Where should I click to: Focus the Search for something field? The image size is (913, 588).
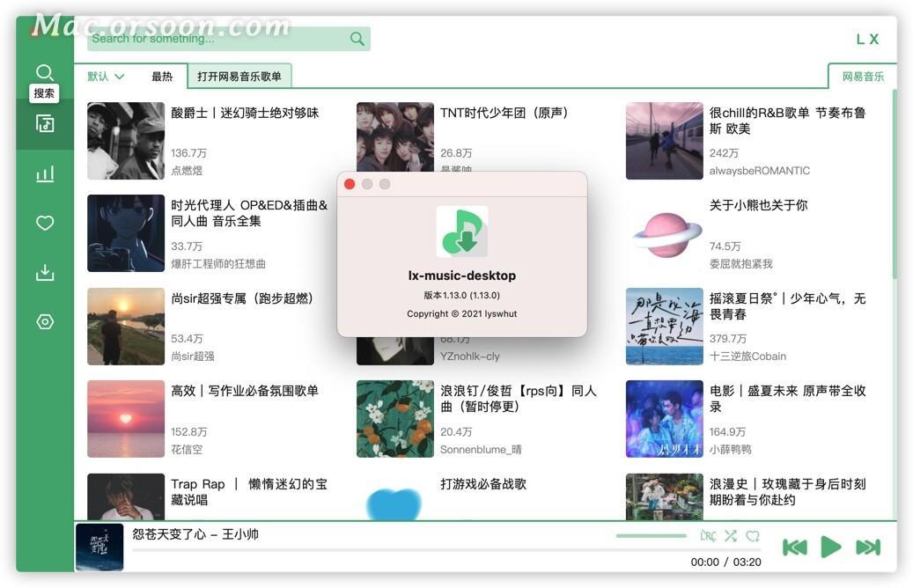click(x=228, y=39)
